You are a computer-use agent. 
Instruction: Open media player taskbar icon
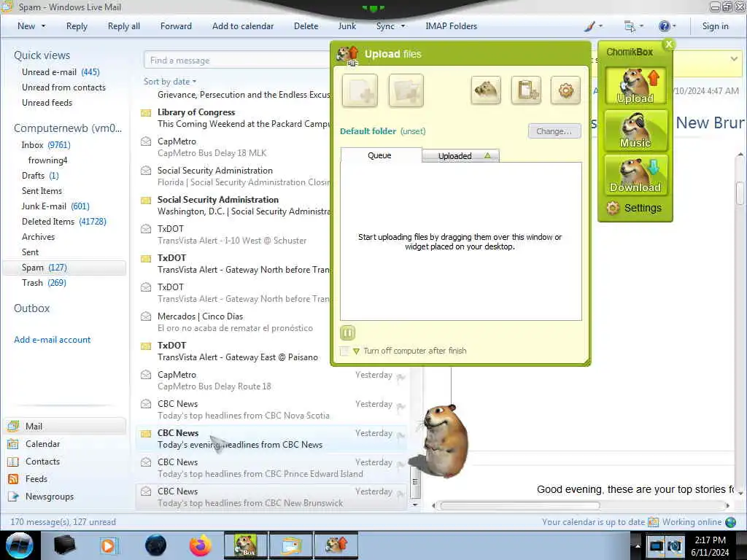[x=108, y=545]
